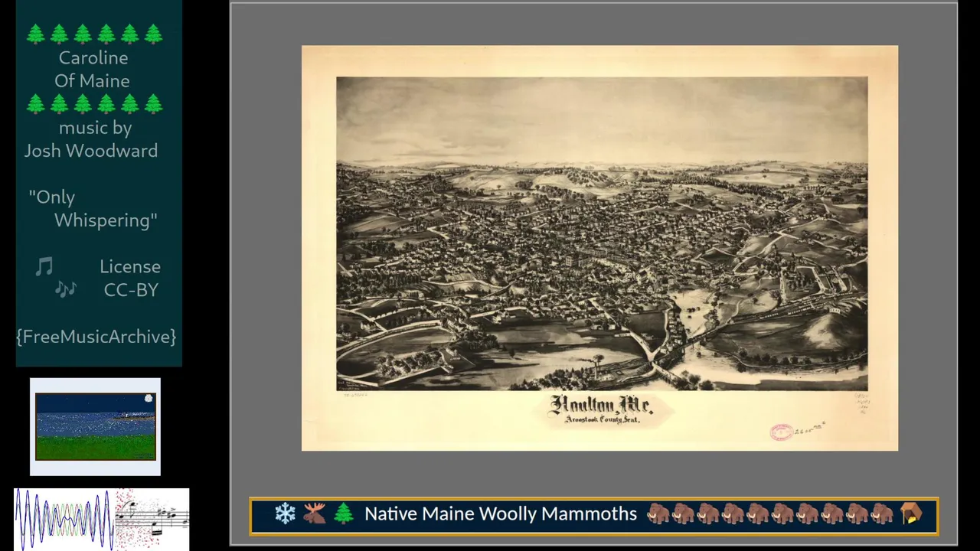
Task: Click the single music note icon
Action: (x=44, y=266)
